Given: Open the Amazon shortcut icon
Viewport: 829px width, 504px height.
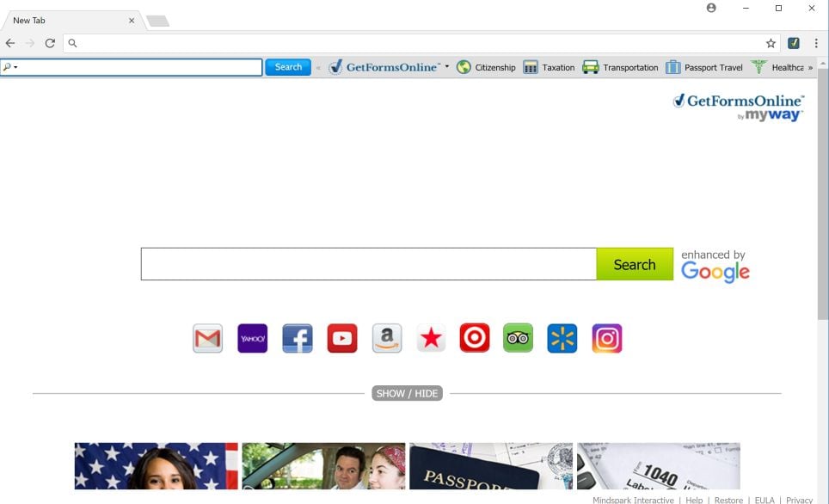Looking at the screenshot, I should click(387, 339).
